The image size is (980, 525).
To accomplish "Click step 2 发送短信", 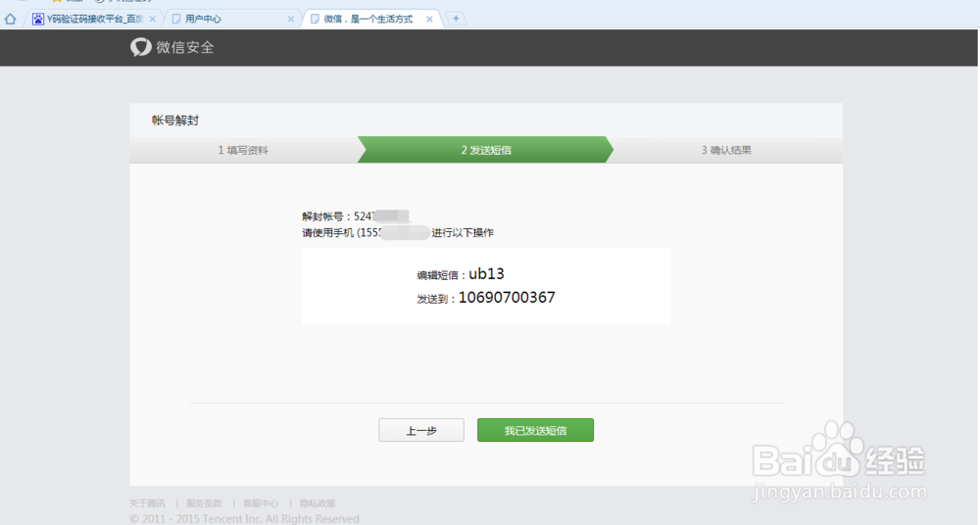I will [x=486, y=150].
